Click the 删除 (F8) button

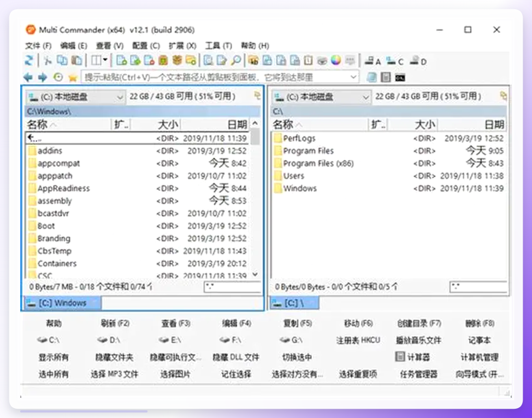click(x=480, y=324)
